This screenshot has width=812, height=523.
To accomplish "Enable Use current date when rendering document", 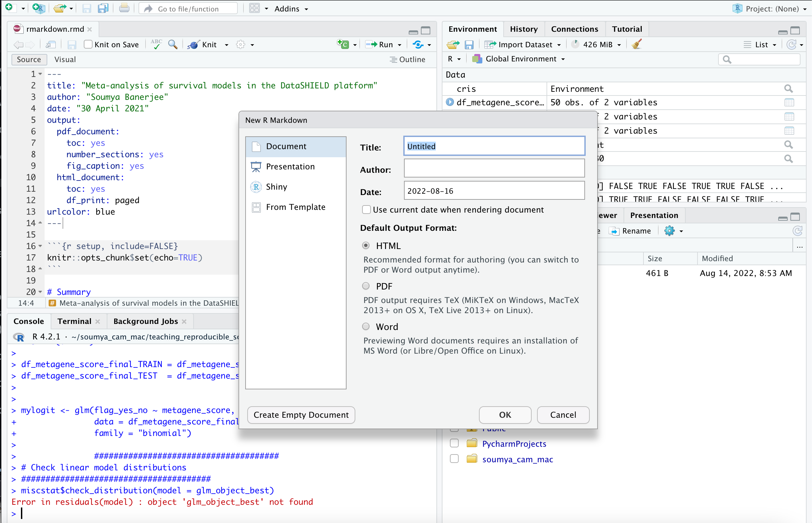I will pyautogui.click(x=366, y=210).
